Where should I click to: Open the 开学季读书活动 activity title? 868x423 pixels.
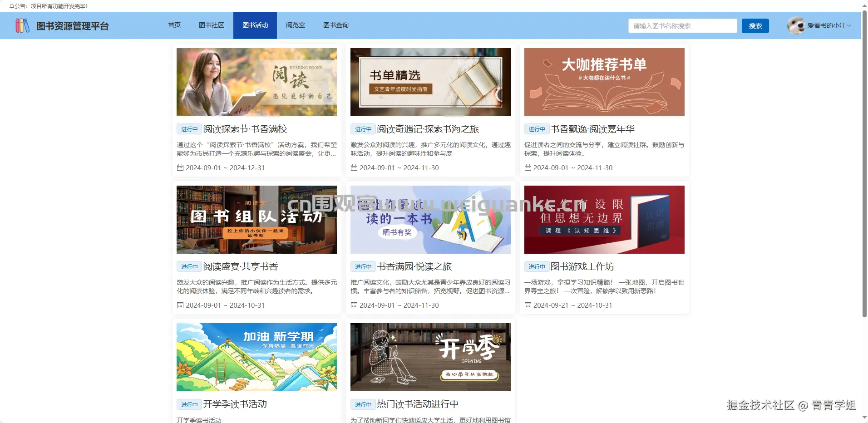coord(235,404)
